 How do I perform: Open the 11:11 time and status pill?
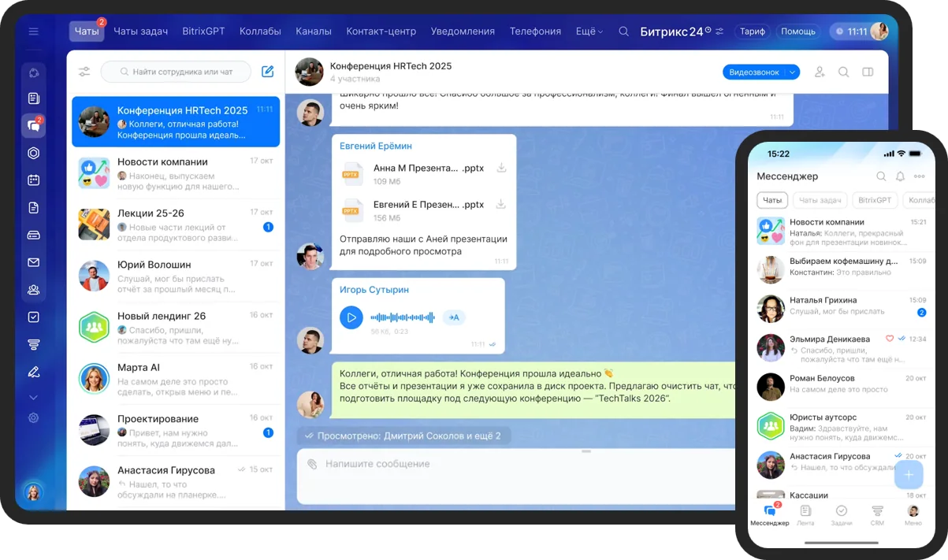click(x=850, y=32)
